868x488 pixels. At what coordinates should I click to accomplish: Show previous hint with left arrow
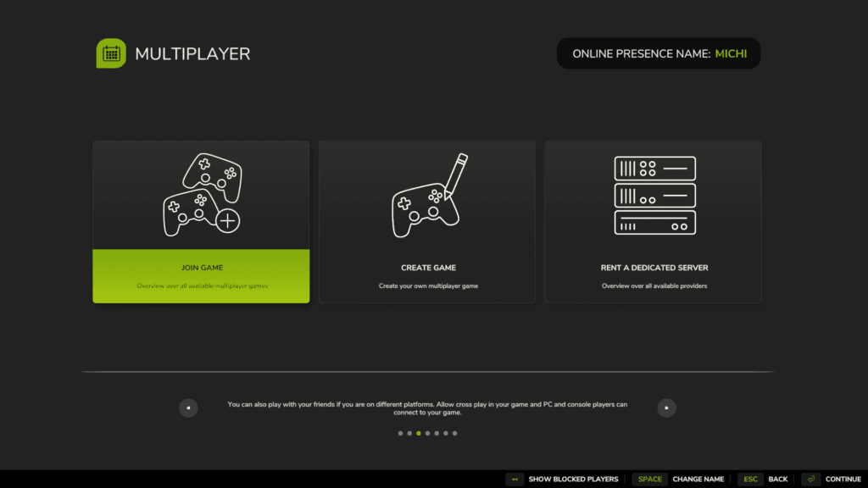(188, 408)
